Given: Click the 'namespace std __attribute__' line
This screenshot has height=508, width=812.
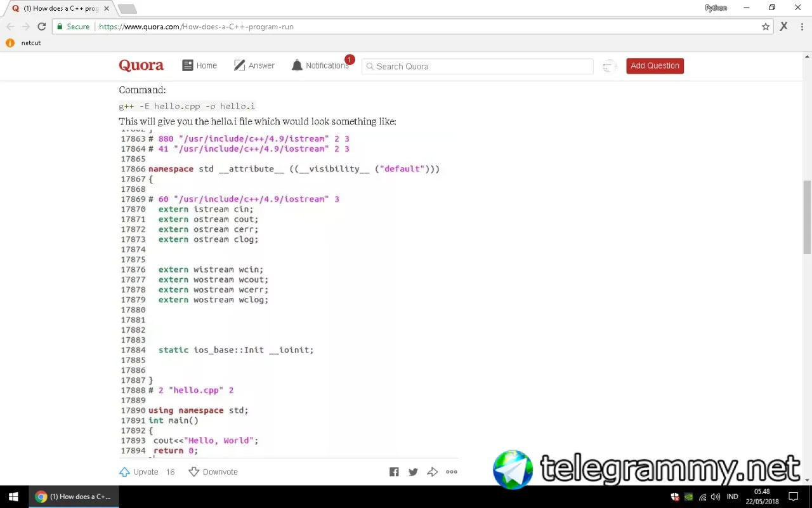Looking at the screenshot, I should (294, 169).
